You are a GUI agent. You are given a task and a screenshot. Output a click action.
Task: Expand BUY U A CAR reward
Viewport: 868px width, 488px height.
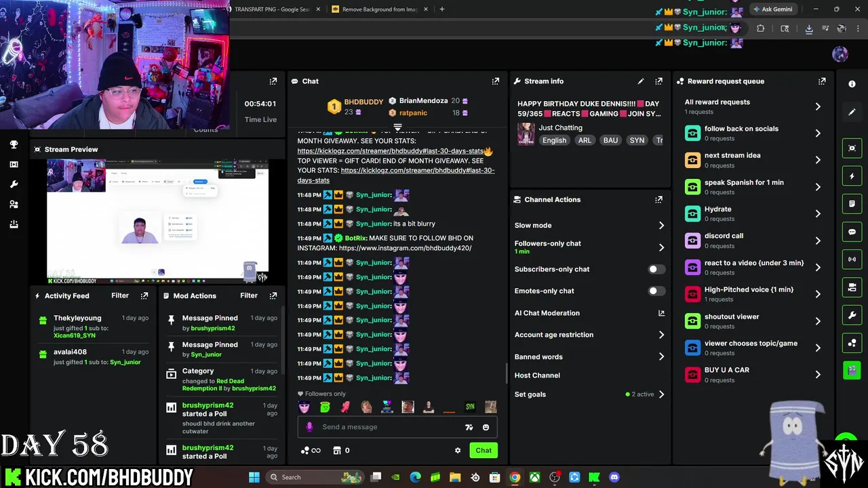[817, 375]
